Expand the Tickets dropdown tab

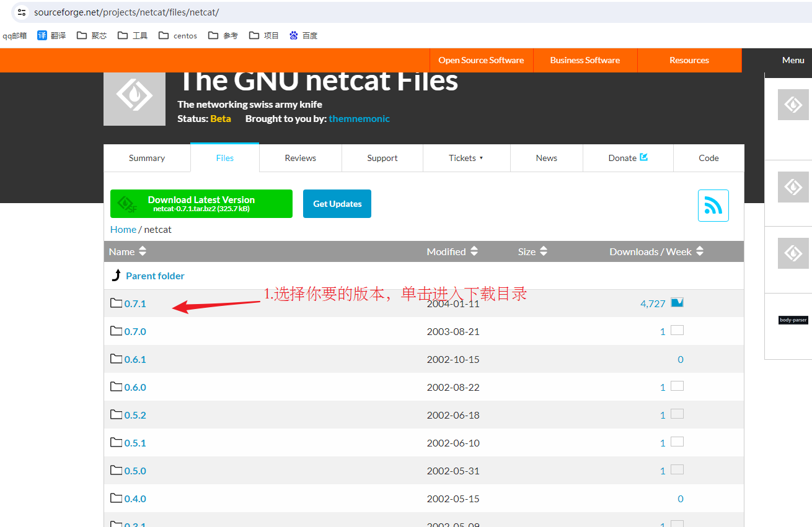point(466,158)
